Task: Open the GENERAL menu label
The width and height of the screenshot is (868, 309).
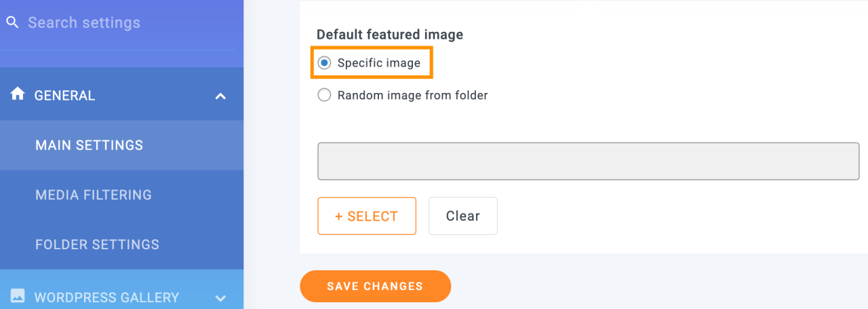Action: point(64,96)
